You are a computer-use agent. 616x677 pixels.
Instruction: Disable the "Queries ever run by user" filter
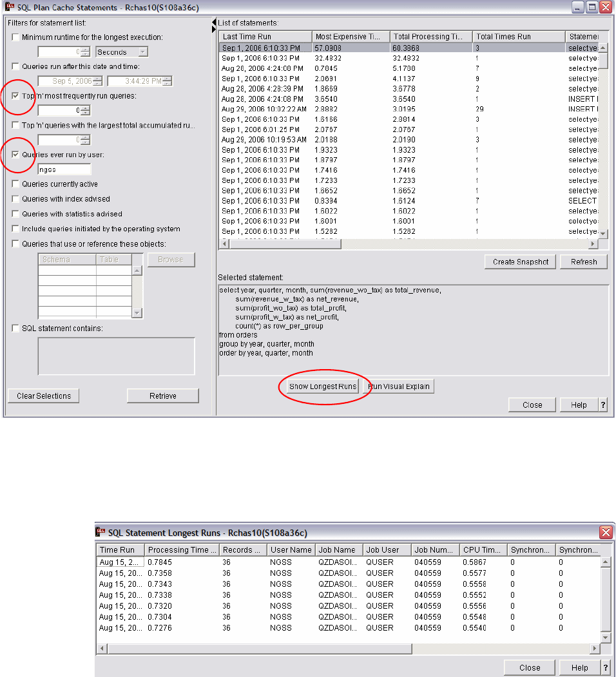coord(15,154)
